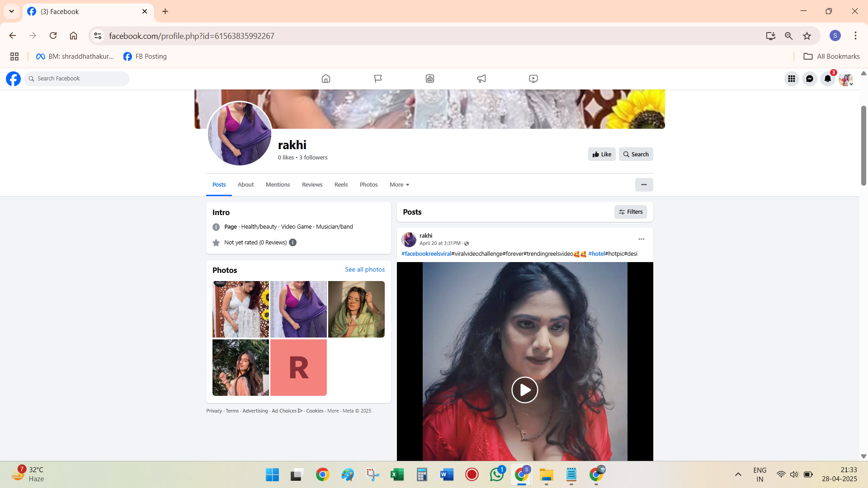Open rakhi profile picture

[240, 133]
